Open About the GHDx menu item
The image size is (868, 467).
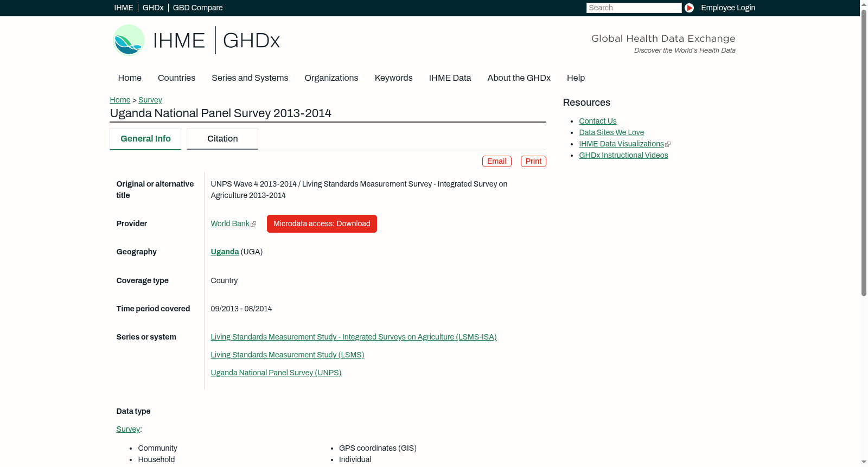pyautogui.click(x=519, y=78)
